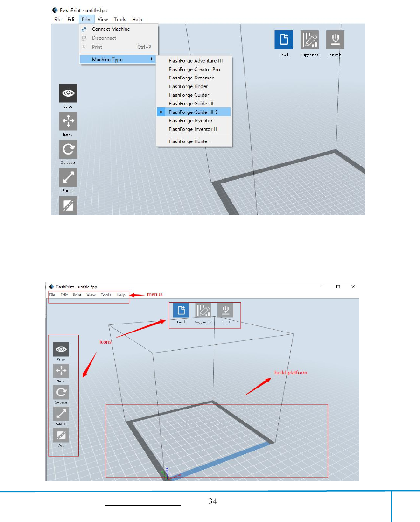Select FlashForge Finder machine
420x522 pixels.
coord(194,86)
